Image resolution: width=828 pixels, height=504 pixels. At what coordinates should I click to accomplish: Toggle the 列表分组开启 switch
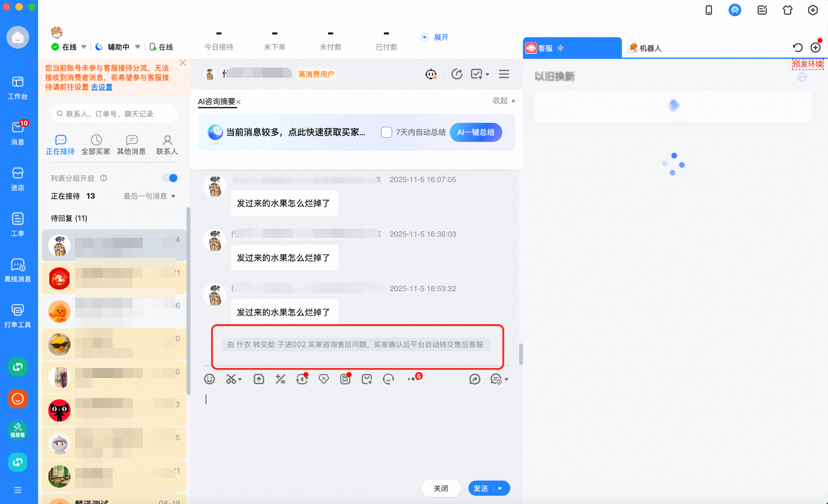[170, 178]
